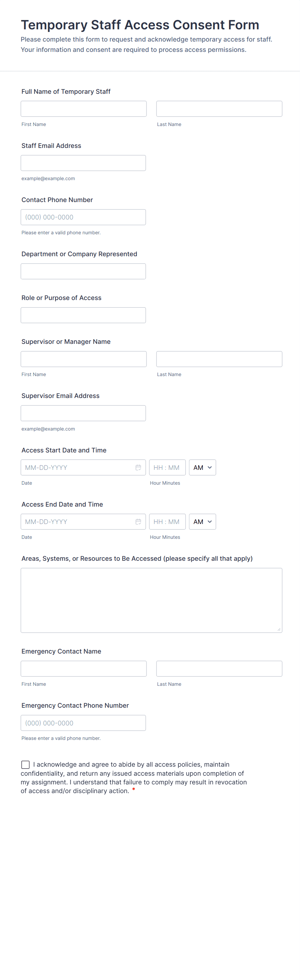Click Access End time HH:MM field
This screenshot has height=980, width=300.
[167, 521]
